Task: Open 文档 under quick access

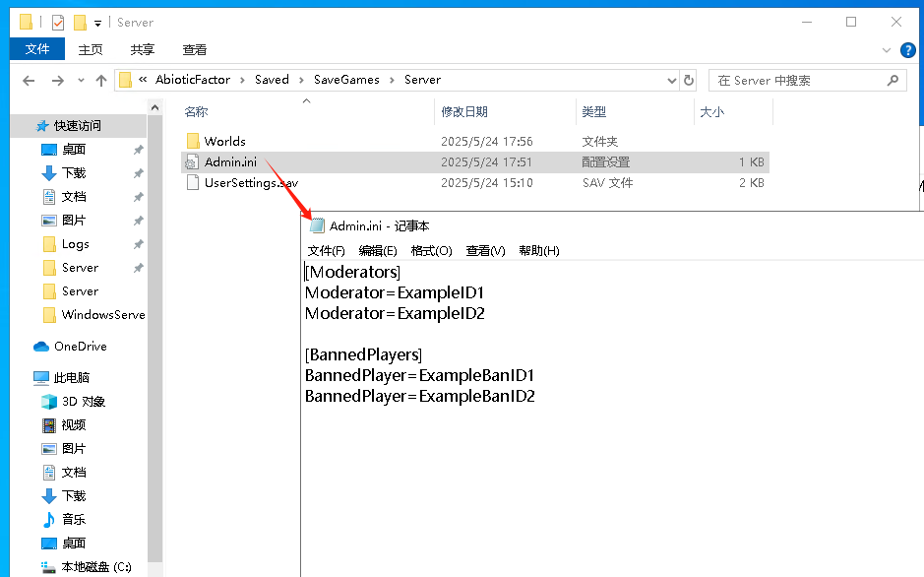Action: point(74,196)
